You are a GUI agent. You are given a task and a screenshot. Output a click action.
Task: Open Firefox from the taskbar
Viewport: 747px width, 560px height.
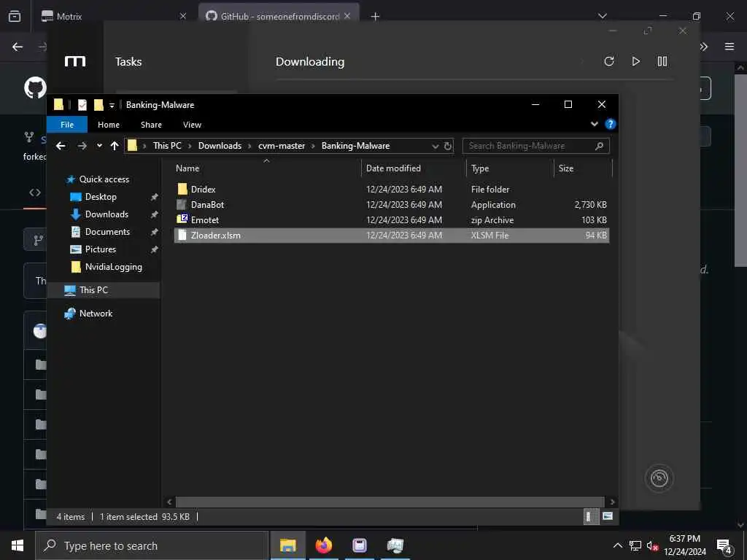click(x=323, y=545)
